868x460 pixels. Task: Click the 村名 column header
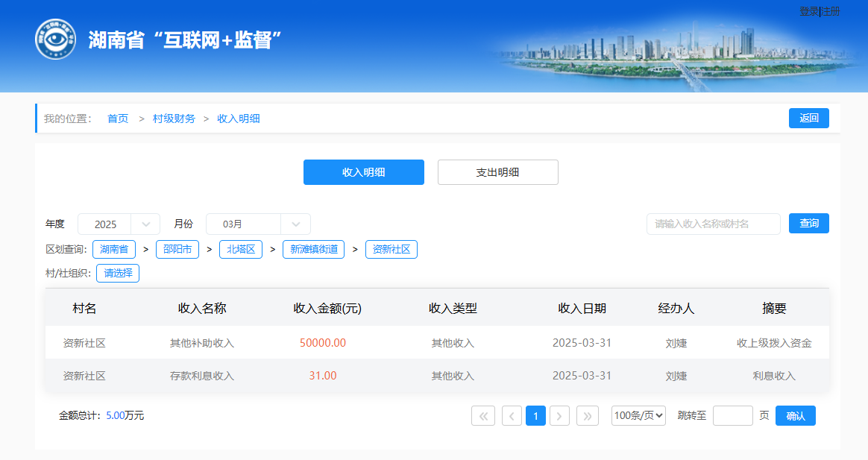84,309
